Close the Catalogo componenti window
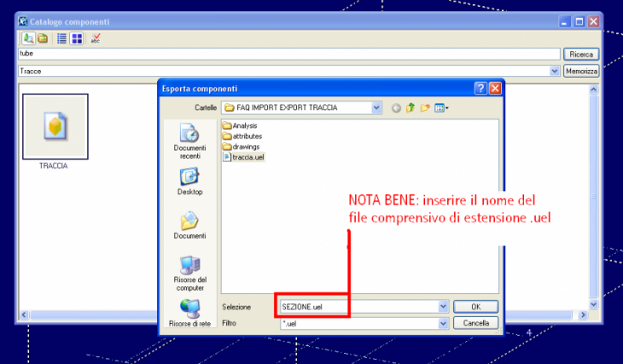Viewport: 623px width, 364px height. pos(594,21)
